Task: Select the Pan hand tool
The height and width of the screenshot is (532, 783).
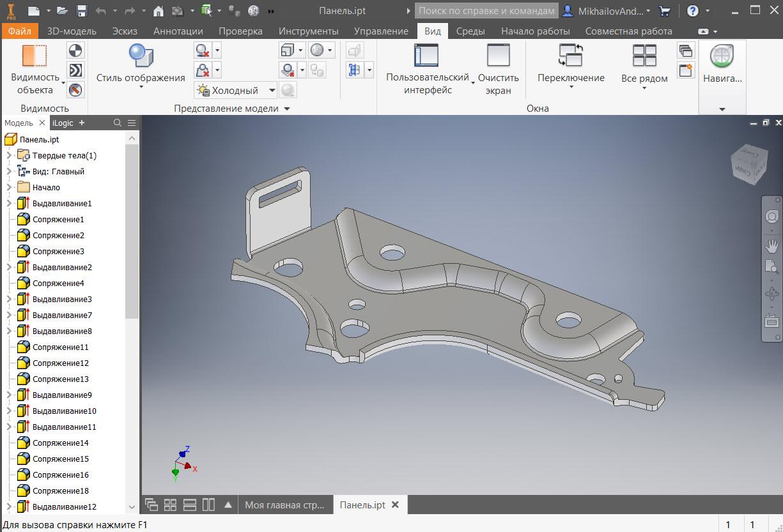Action: [x=772, y=245]
